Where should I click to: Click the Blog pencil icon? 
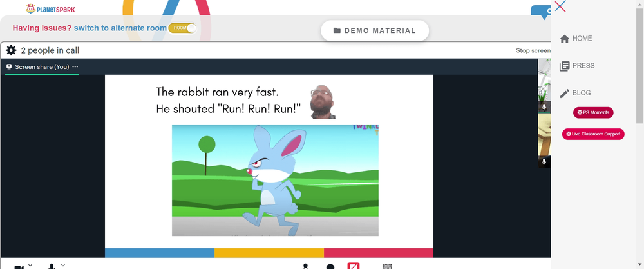point(565,94)
